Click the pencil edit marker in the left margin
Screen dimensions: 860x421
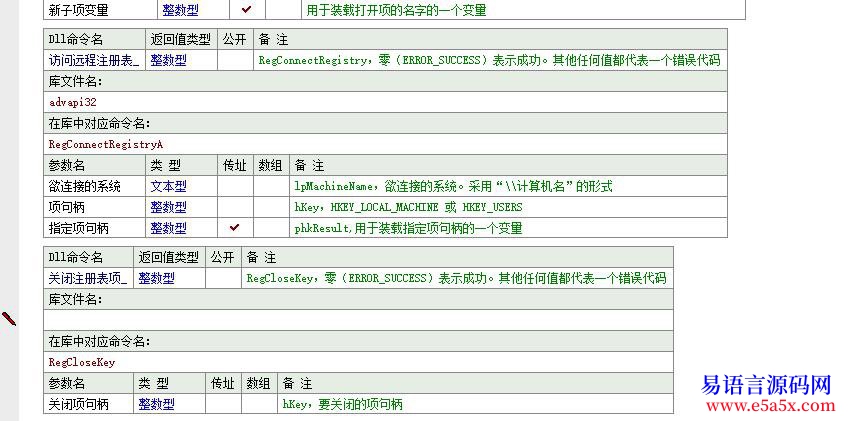(9, 318)
